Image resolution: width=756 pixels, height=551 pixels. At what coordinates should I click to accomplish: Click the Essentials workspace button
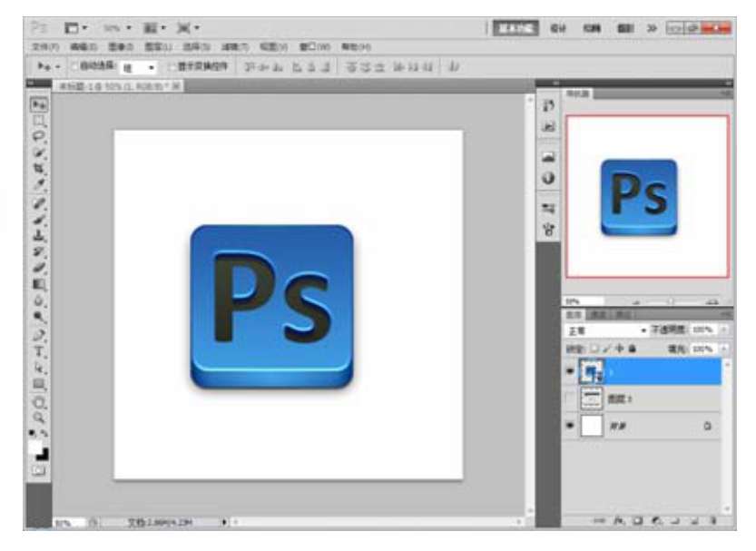coord(515,28)
